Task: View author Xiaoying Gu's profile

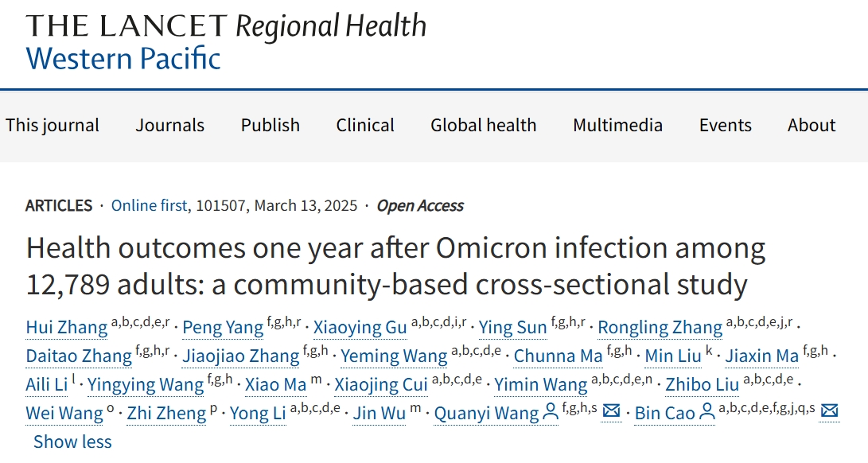Action: tap(360, 327)
